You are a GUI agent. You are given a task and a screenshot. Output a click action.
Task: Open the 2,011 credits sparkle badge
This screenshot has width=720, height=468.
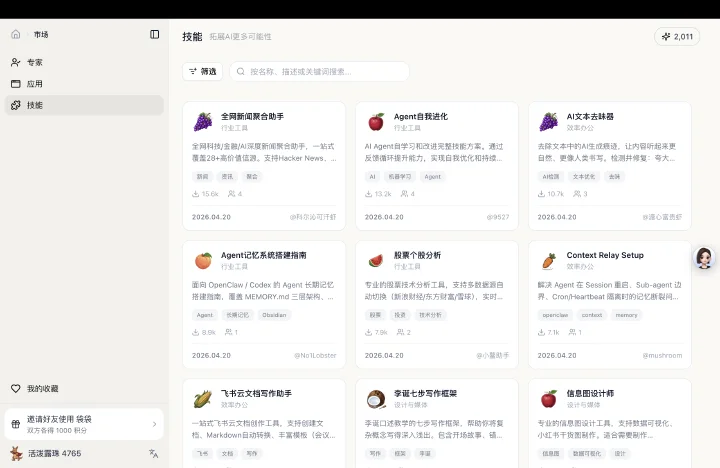pyautogui.click(x=677, y=37)
